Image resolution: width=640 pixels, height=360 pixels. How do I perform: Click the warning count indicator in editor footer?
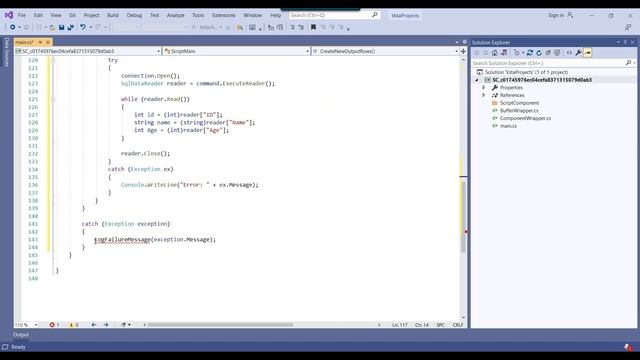coord(74,325)
